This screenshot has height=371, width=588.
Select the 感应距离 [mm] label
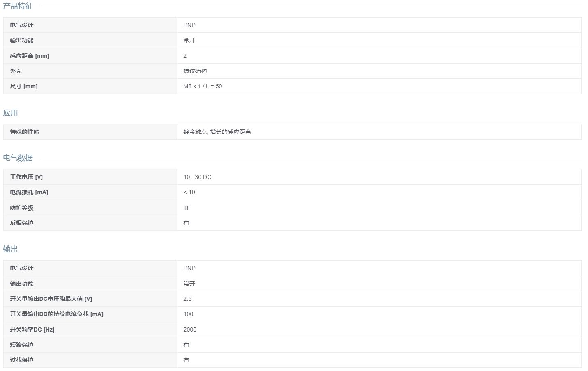30,56
